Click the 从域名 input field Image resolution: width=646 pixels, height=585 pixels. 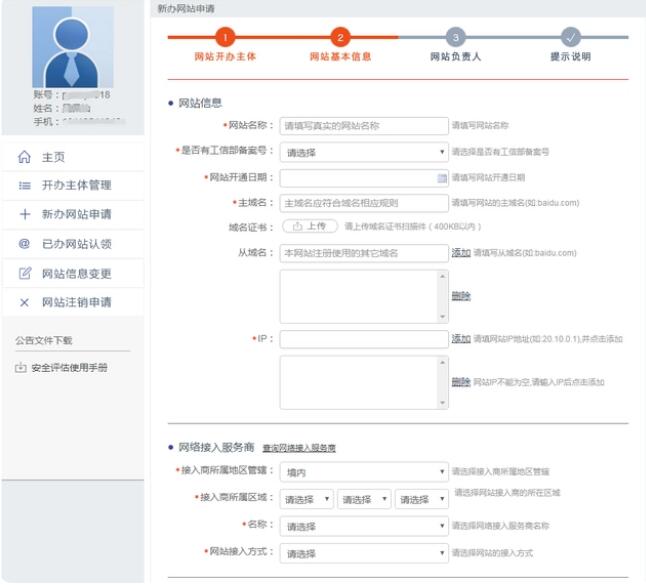coord(364,253)
